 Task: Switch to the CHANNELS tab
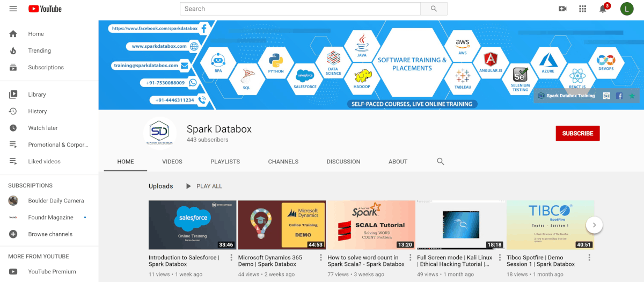pyautogui.click(x=283, y=161)
